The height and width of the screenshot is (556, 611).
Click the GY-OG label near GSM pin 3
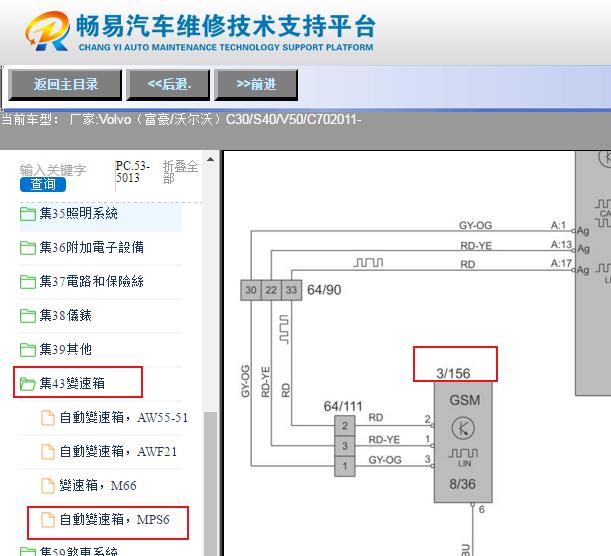[x=385, y=460]
